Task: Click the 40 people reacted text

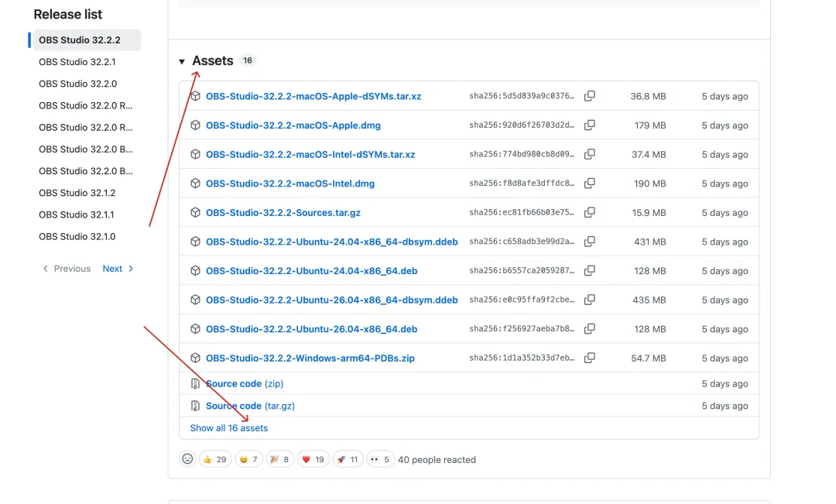Action: [437, 459]
